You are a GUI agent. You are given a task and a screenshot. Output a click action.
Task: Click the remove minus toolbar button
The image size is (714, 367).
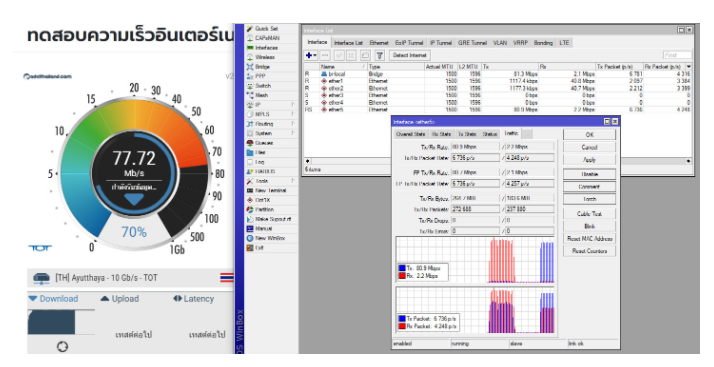(325, 56)
